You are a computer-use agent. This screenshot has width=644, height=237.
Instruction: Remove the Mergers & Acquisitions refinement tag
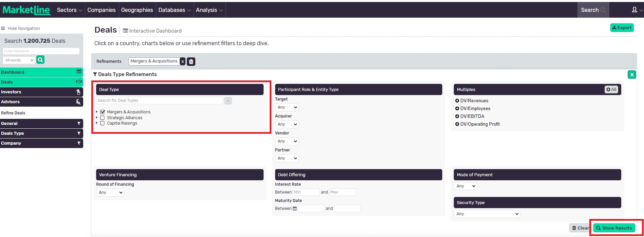coord(183,61)
